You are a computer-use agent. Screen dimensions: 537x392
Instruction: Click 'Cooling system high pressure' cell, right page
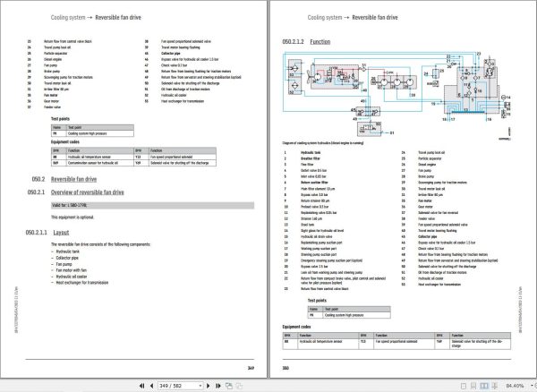point(356,315)
